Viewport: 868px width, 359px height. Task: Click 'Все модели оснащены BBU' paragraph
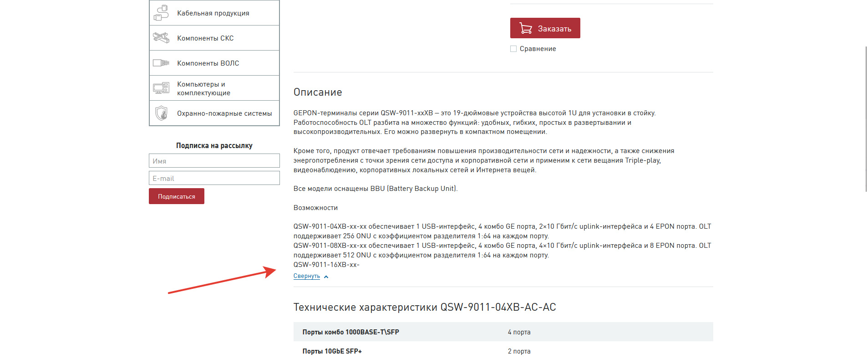click(x=376, y=189)
